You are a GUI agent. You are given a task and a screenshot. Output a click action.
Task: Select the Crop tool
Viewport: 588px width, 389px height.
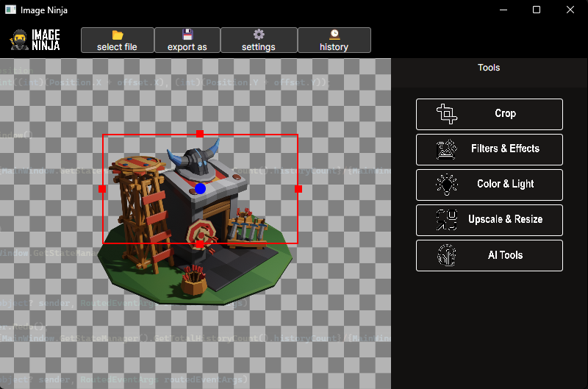coord(490,114)
